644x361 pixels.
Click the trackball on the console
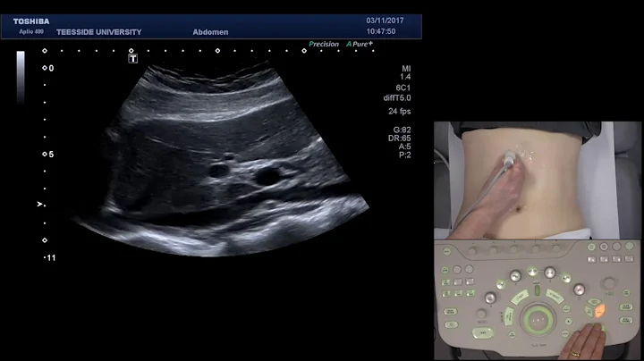[538, 319]
